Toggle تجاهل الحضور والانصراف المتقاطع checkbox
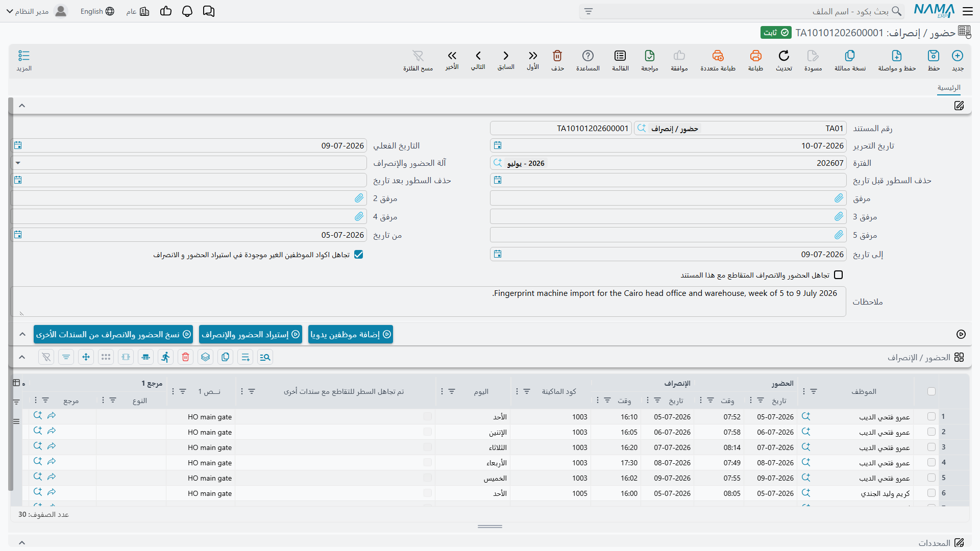980x551 pixels. [x=838, y=275]
